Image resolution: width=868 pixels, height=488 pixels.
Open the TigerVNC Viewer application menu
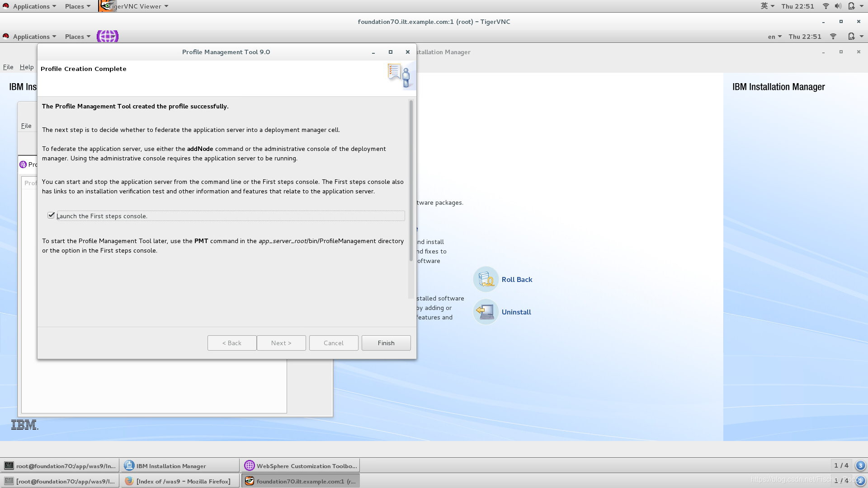pos(134,6)
